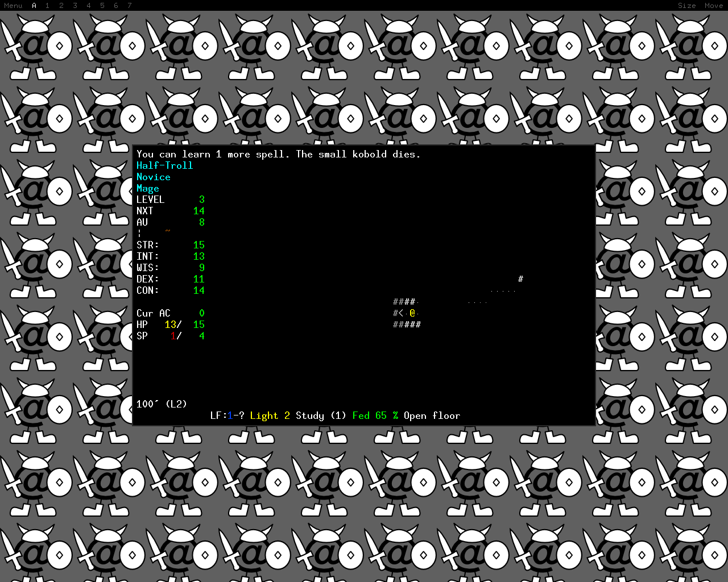The width and height of the screenshot is (728, 582).
Task: Click the "Light 2" status indicator
Action: 270,415
